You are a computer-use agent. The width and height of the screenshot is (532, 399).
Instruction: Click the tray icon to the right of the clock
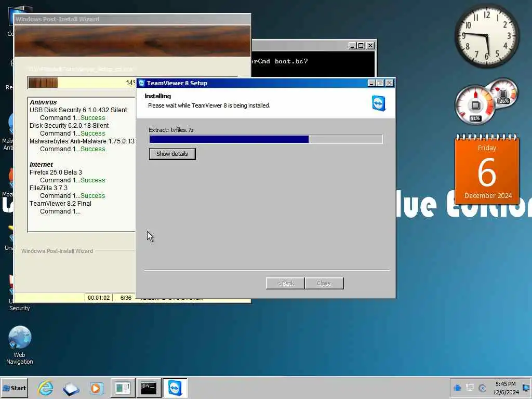coord(527,388)
